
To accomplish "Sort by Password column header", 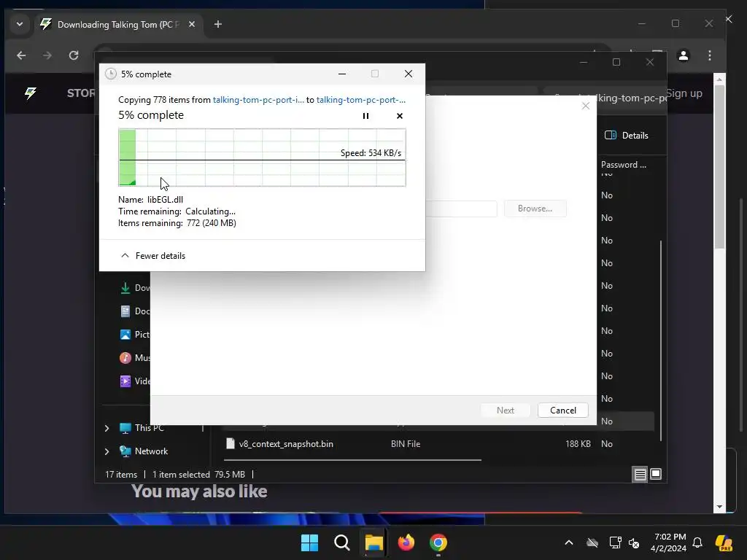I will point(623,165).
